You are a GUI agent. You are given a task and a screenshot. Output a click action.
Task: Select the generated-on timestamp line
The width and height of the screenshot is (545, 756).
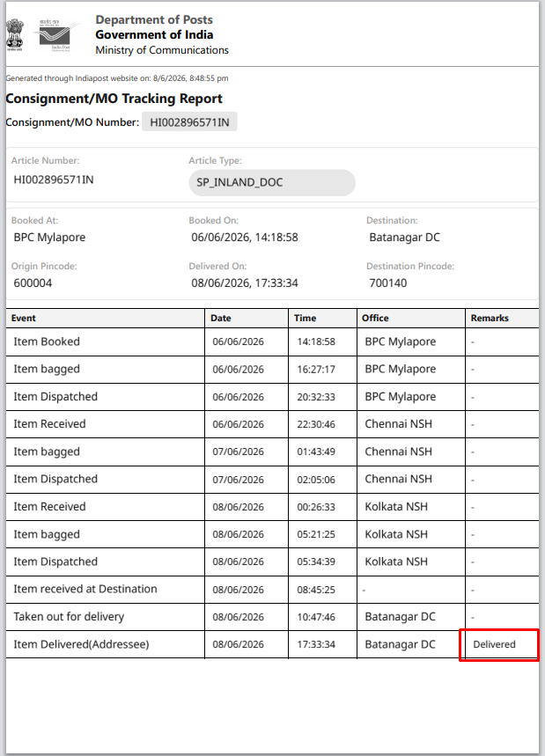(x=117, y=78)
